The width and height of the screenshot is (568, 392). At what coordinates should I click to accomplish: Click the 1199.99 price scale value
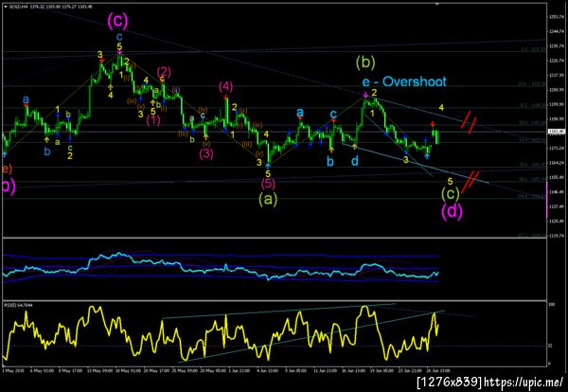point(556,104)
